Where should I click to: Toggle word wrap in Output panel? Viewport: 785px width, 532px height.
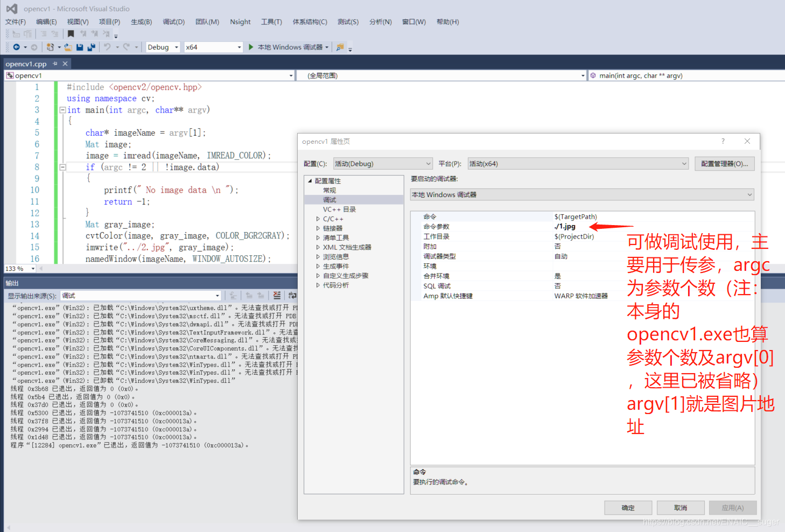tap(292, 295)
